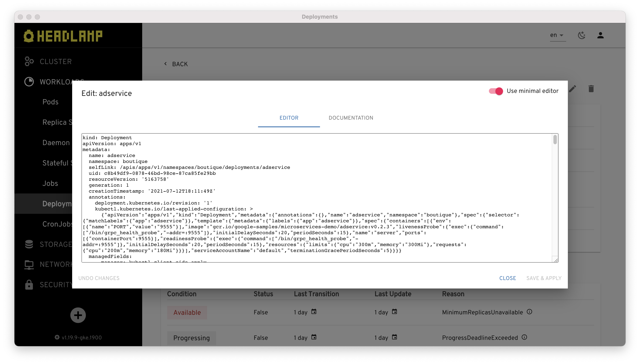Select the Editor tab
Screen dimensions: 640x364
pos(289,118)
